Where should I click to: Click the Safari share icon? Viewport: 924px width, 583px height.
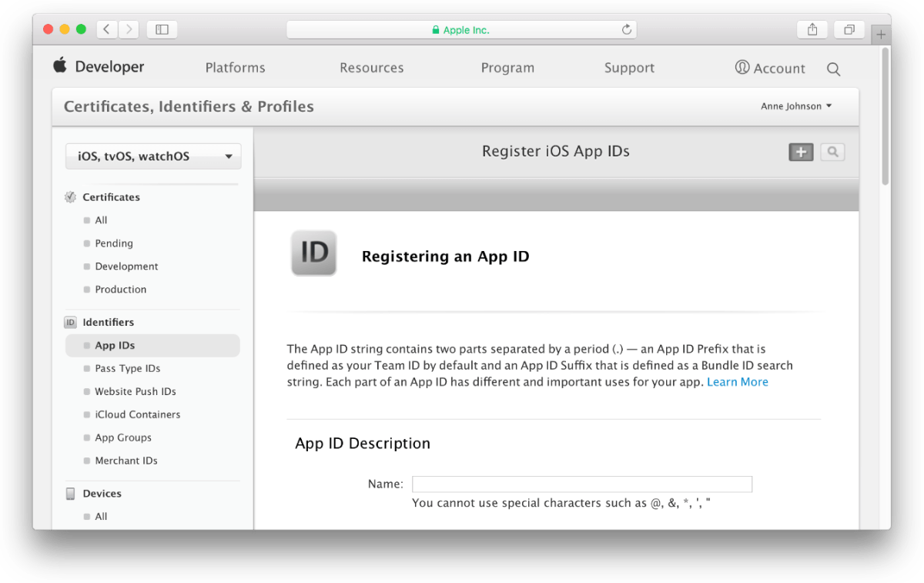(812, 29)
